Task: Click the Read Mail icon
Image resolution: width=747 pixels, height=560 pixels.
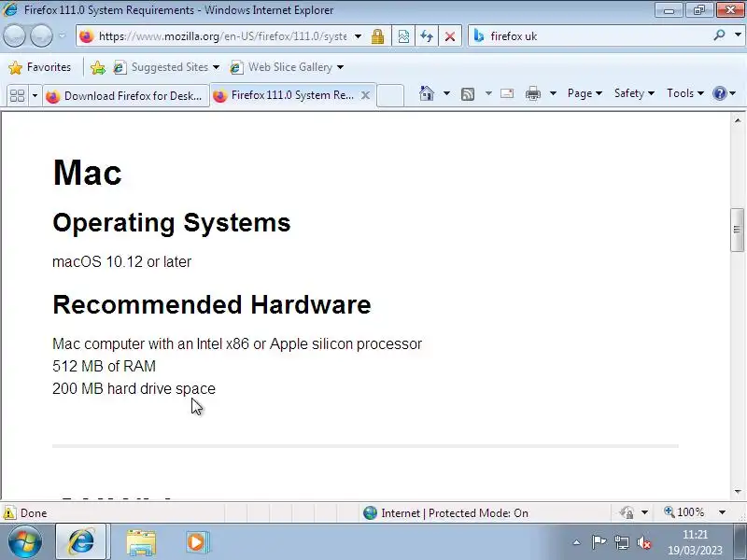Action: coord(507,93)
